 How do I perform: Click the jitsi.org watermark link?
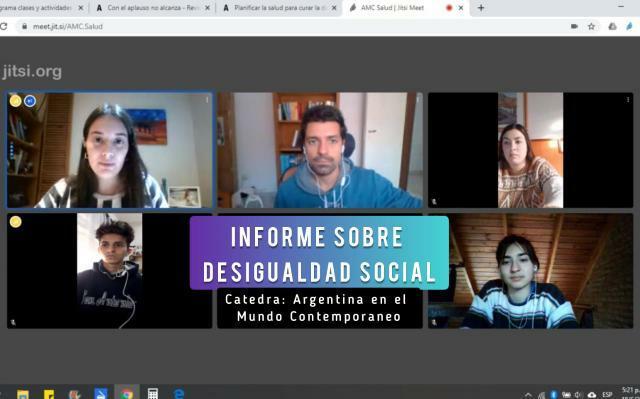[32, 71]
